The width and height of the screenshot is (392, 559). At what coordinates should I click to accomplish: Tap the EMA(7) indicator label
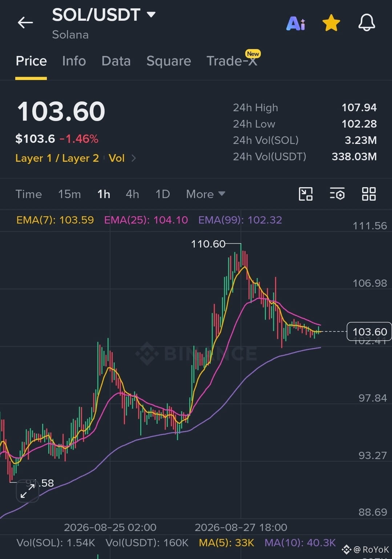[x=55, y=220]
